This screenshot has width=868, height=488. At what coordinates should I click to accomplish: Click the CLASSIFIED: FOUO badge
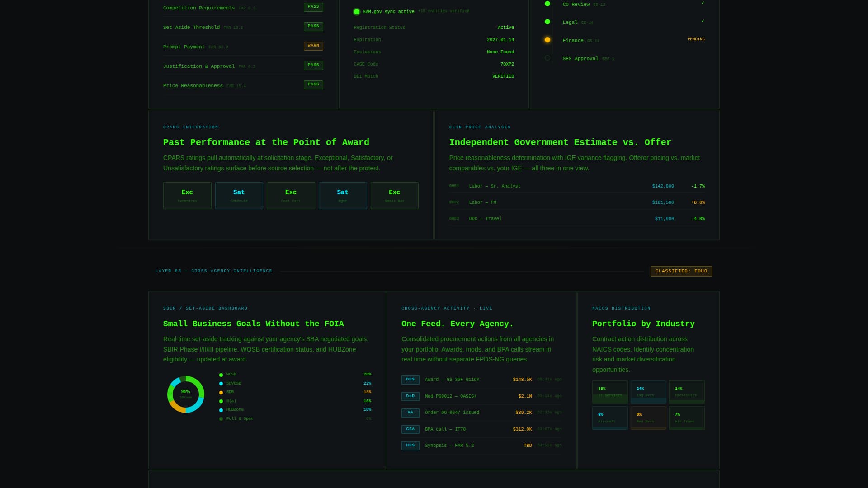(x=681, y=271)
